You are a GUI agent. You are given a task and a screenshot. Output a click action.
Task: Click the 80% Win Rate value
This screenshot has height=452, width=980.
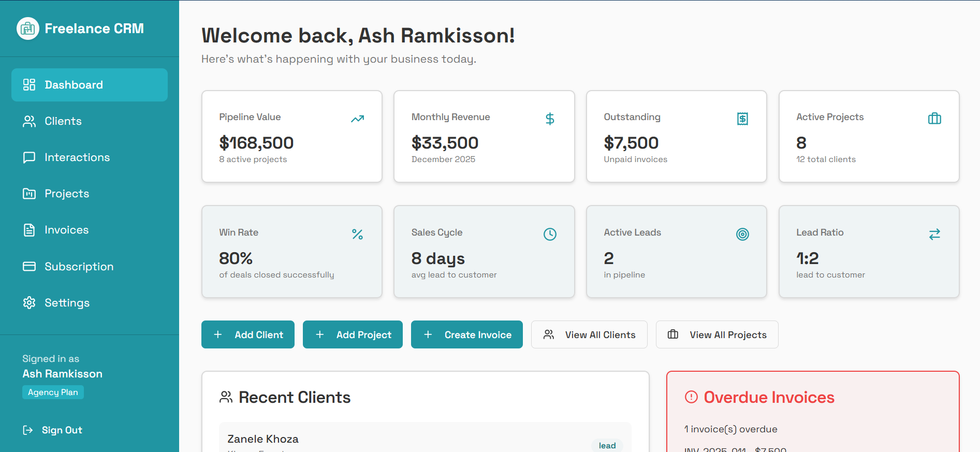[236, 258]
